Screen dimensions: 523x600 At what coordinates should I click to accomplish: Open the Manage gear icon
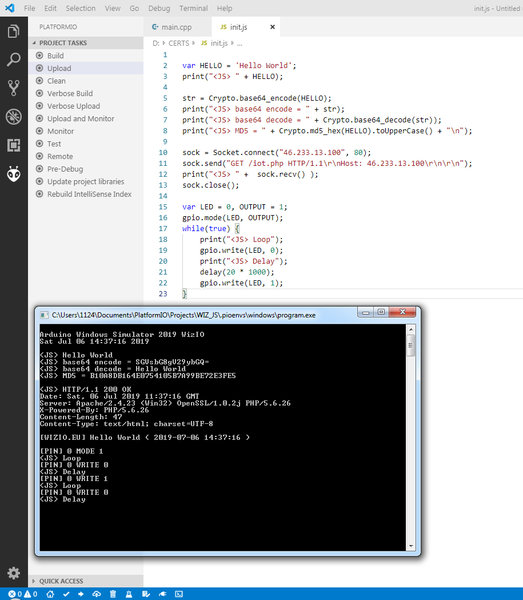(x=13, y=573)
